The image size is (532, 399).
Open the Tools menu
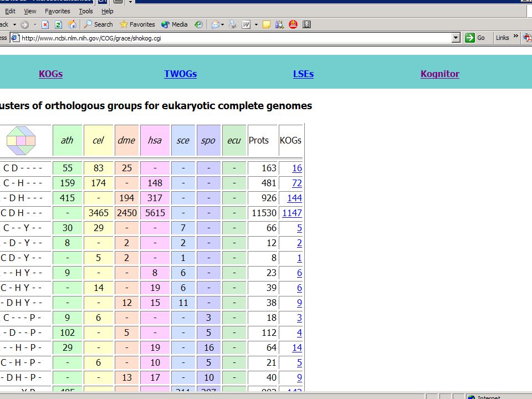(x=86, y=11)
